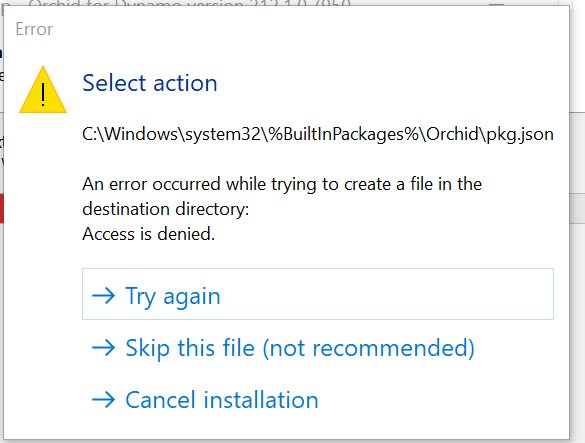Image resolution: width=585 pixels, height=443 pixels.
Task: Click the 'destination directory:' text line
Action: (x=166, y=209)
